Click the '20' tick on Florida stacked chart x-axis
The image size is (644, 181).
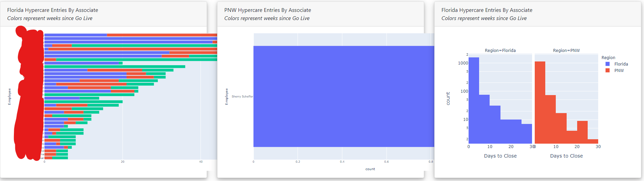click(122, 162)
